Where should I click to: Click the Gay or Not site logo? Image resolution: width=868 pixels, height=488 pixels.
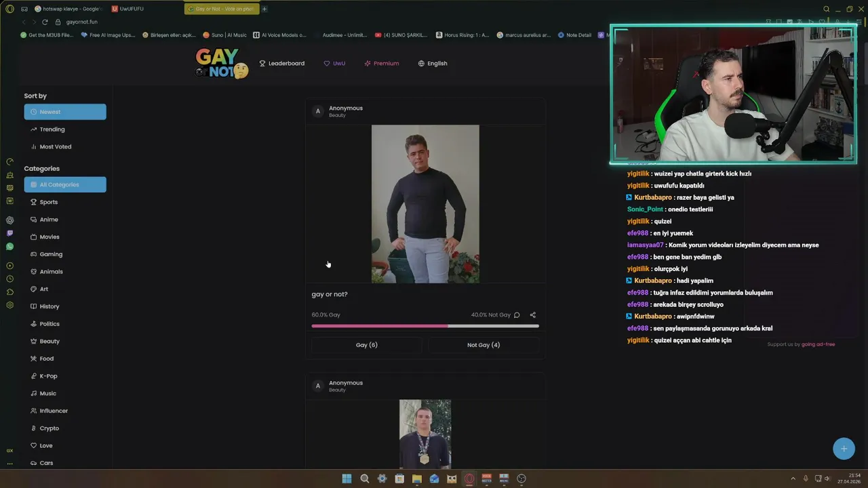point(222,63)
